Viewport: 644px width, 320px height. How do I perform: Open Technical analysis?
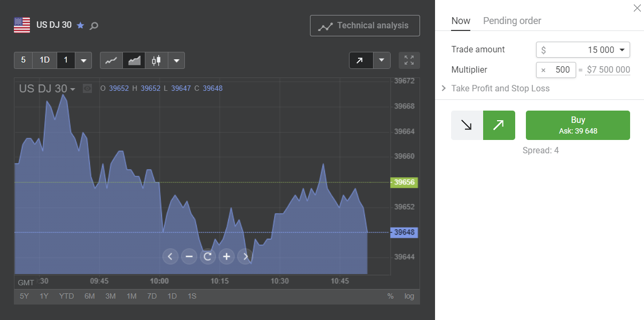pyautogui.click(x=365, y=26)
